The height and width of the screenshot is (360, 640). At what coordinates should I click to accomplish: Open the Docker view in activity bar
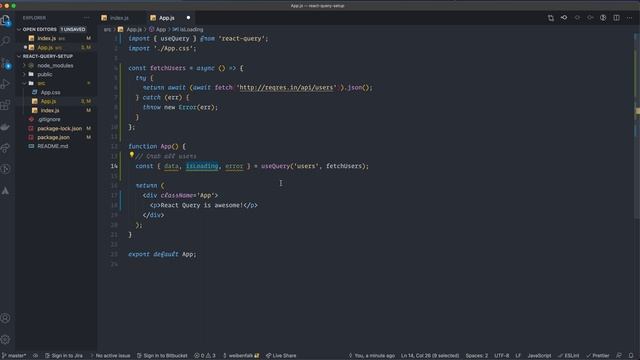click(5, 127)
